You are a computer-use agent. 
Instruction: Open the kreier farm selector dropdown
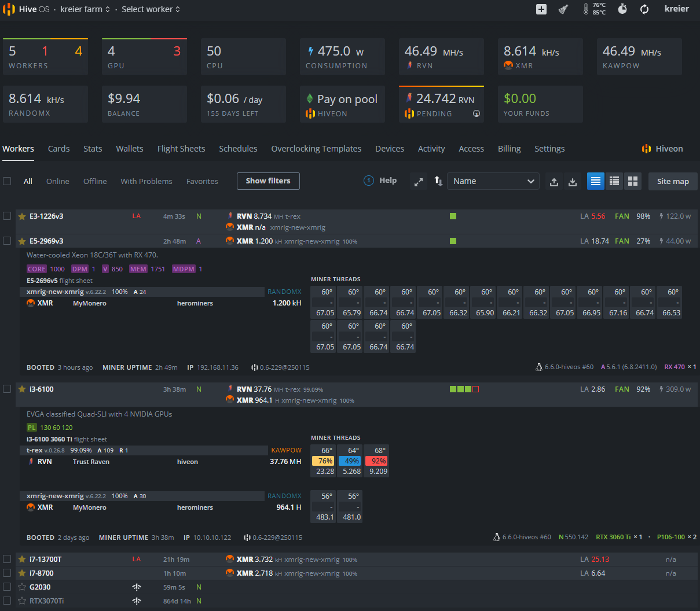pos(85,9)
